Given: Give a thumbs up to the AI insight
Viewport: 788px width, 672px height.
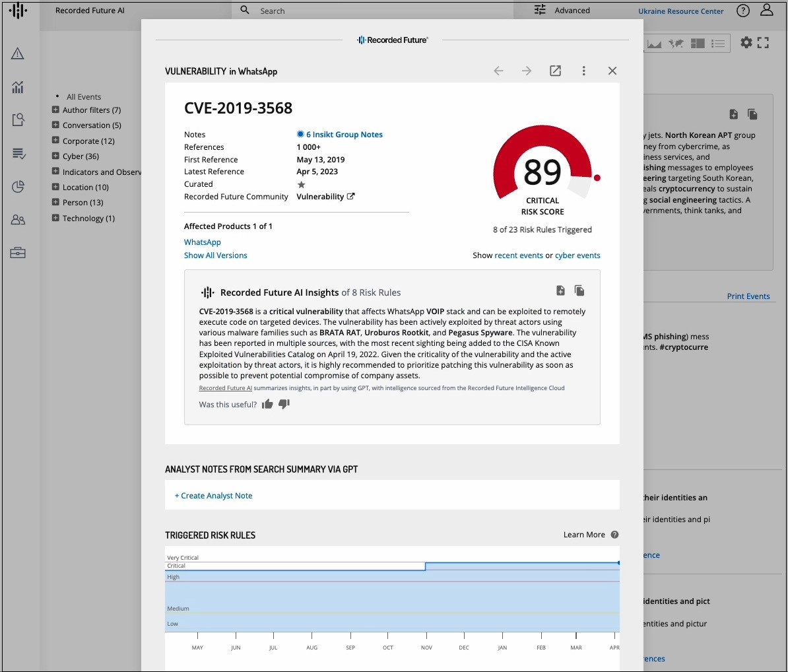Looking at the screenshot, I should pyautogui.click(x=267, y=404).
